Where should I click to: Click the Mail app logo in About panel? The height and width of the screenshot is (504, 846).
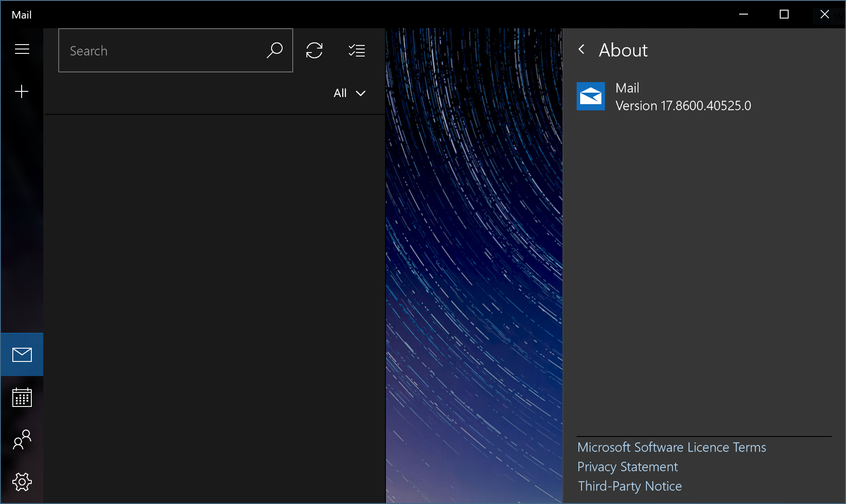[591, 96]
